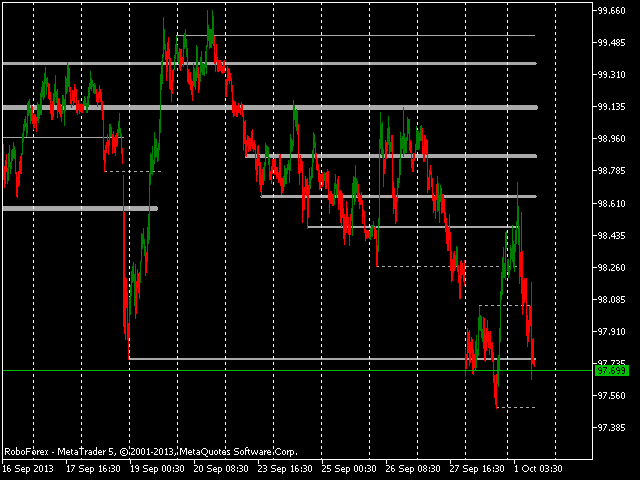
Task: Click the 98.260 price scale label
Action: coord(611,267)
